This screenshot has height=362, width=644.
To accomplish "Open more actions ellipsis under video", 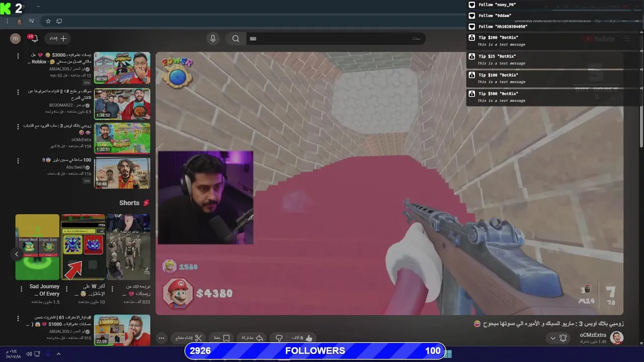I will click(162, 338).
